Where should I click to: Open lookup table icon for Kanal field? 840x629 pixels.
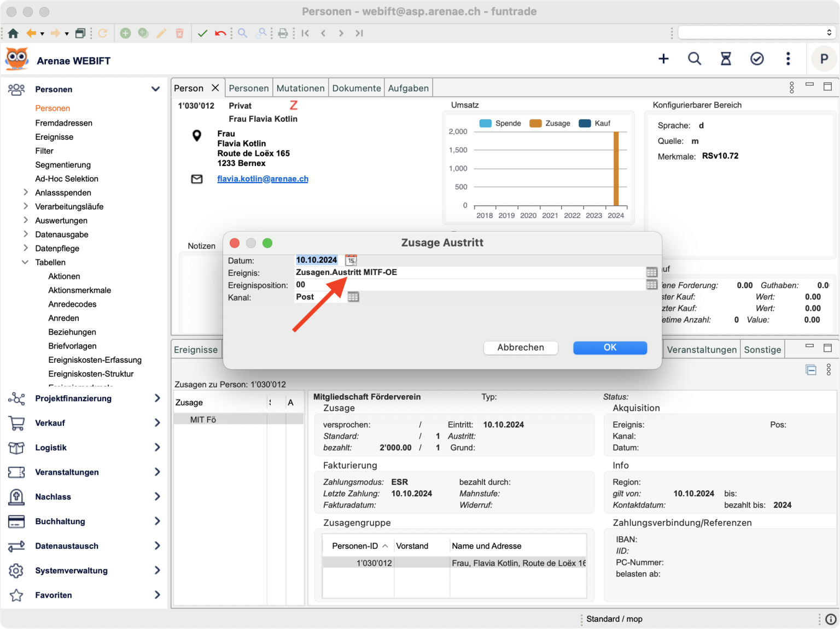click(x=353, y=297)
